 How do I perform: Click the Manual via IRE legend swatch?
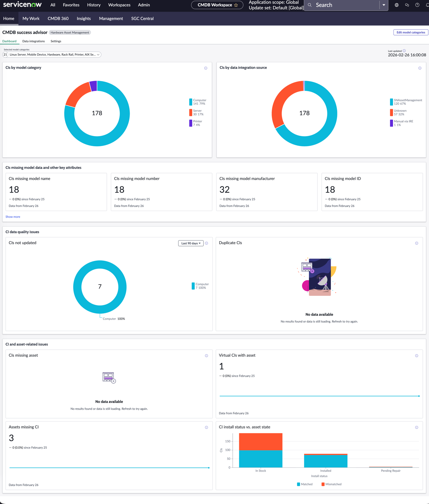click(391, 123)
